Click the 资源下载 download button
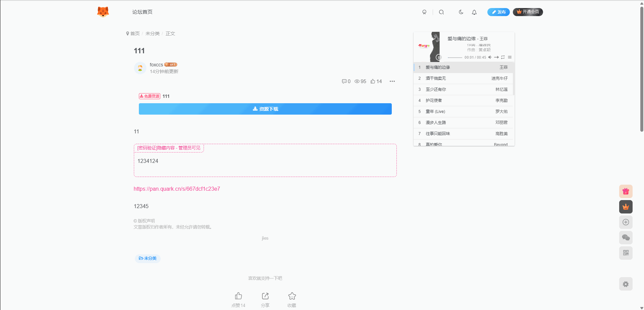This screenshot has height=310, width=644. point(265,109)
